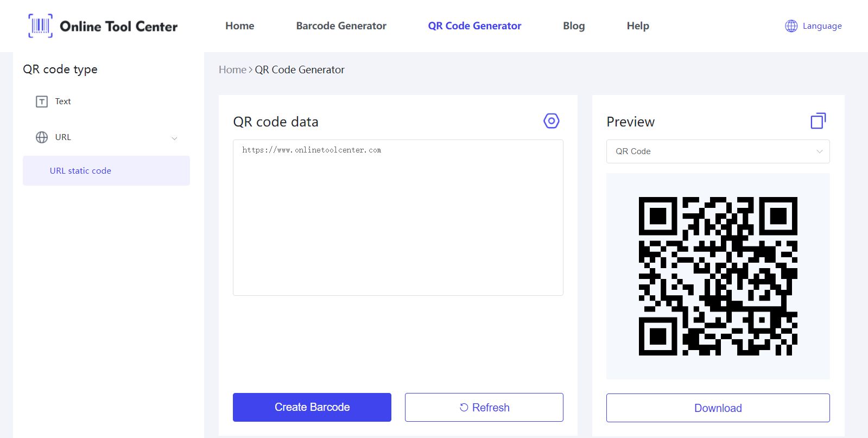The image size is (868, 438).
Task: Click the copy icon in the Preview panel
Action: [x=818, y=121]
